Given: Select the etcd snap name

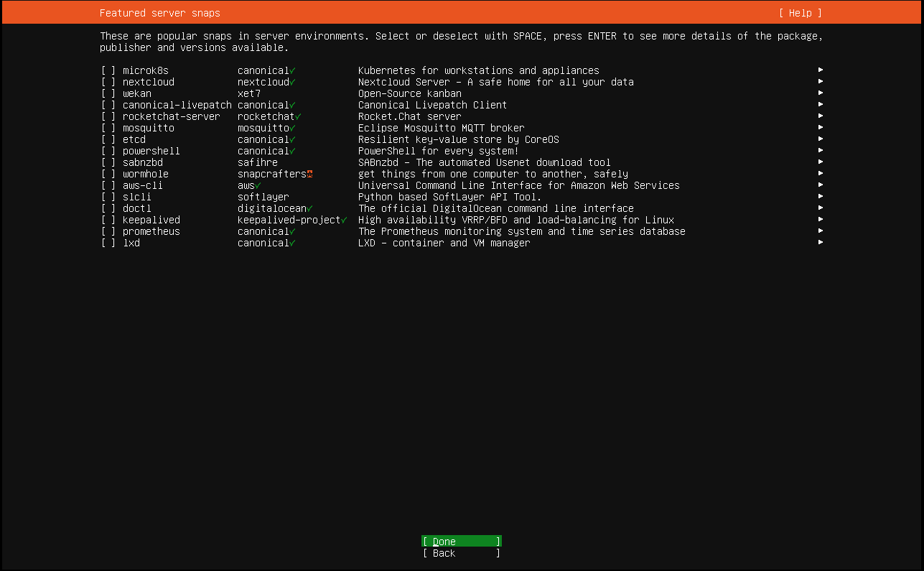Looking at the screenshot, I should 134,139.
